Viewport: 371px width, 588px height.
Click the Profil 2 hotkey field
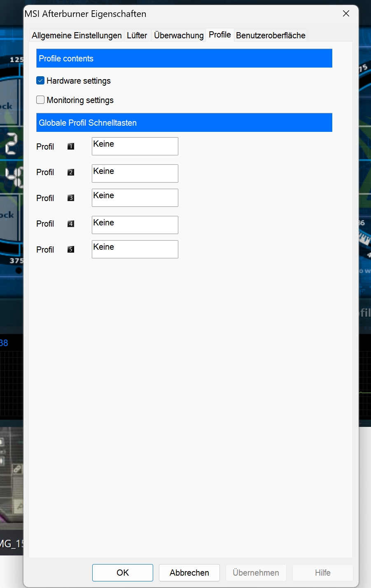tap(135, 173)
